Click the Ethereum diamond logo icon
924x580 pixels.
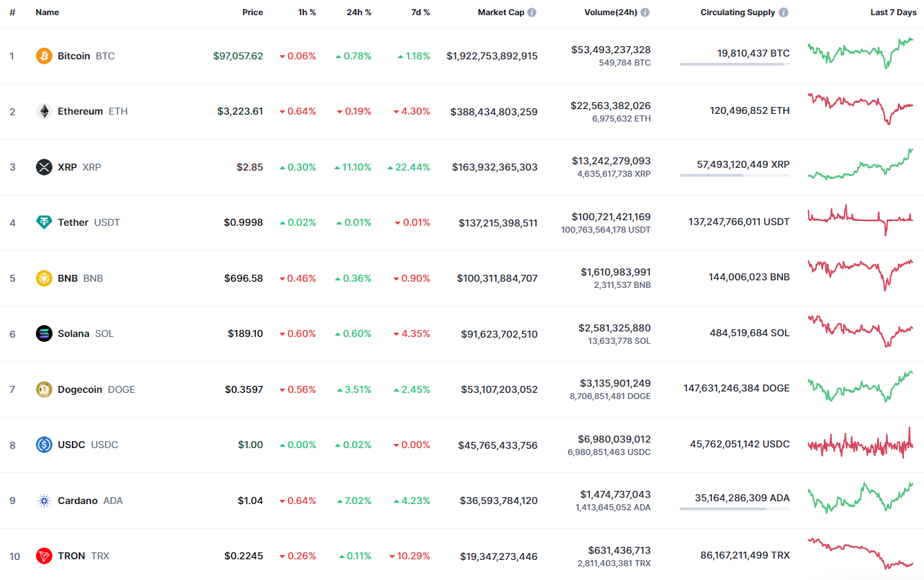click(x=44, y=111)
